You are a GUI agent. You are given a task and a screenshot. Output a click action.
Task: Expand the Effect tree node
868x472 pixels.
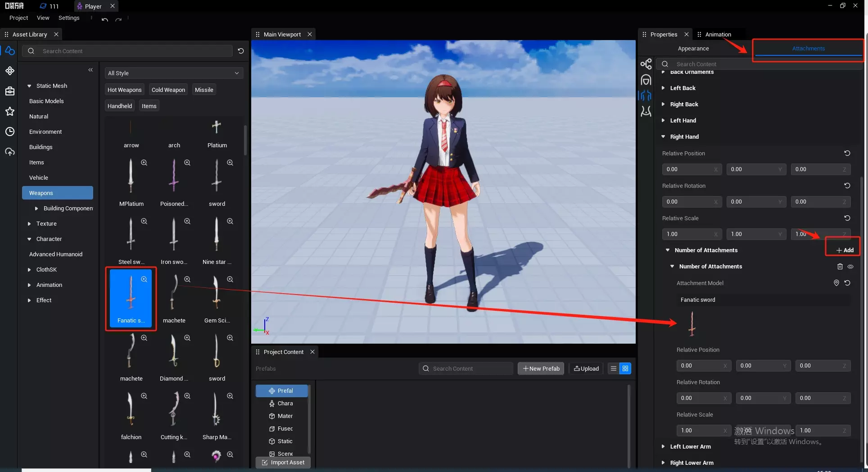click(29, 300)
